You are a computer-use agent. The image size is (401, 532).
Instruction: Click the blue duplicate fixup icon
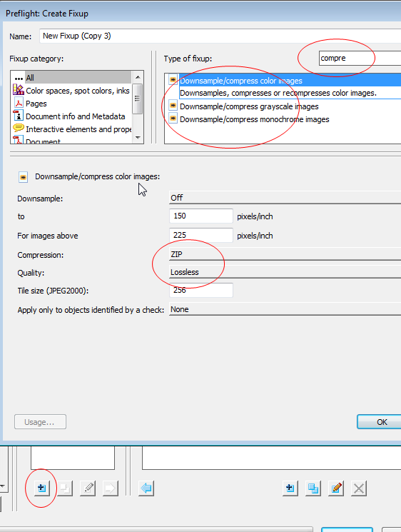coord(313,488)
